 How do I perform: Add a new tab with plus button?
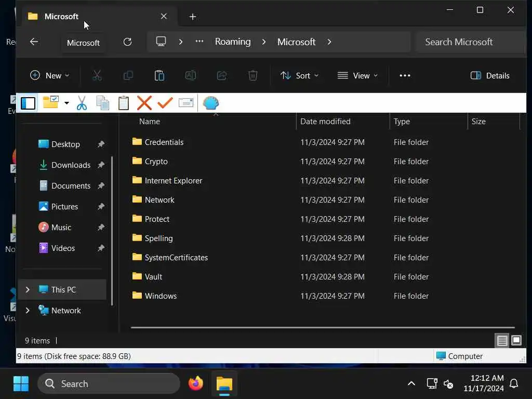pos(193,17)
